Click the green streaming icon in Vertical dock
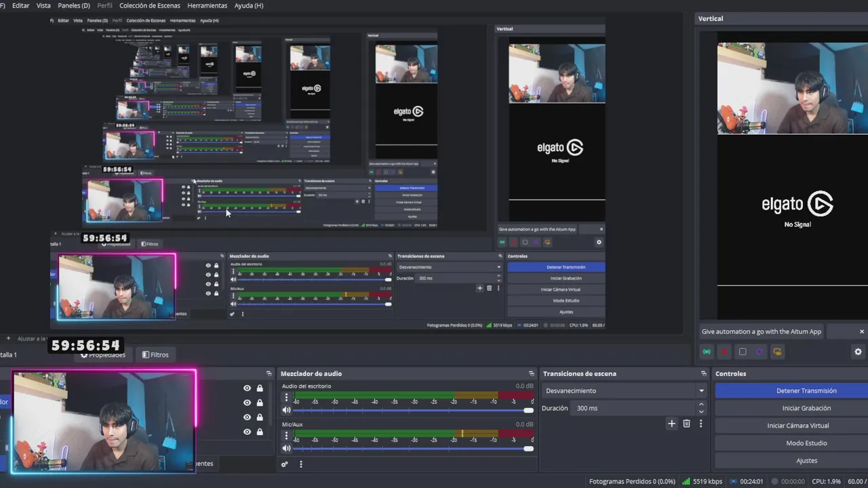The height and width of the screenshot is (488, 868). coord(707,352)
